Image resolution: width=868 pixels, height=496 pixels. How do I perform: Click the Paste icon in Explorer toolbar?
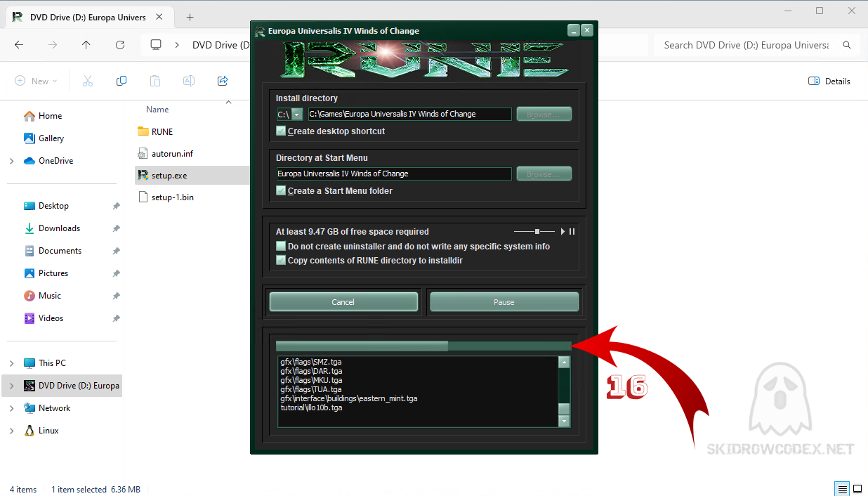coord(155,81)
